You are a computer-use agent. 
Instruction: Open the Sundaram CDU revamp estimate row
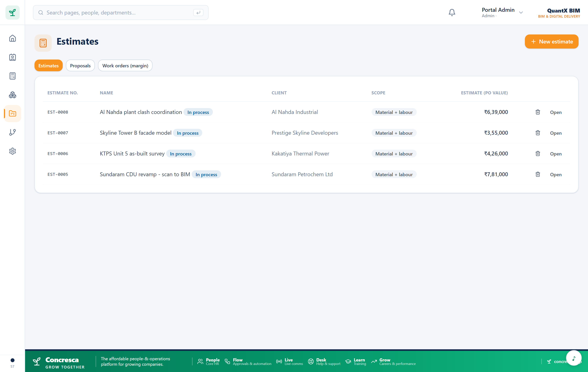tap(556, 174)
